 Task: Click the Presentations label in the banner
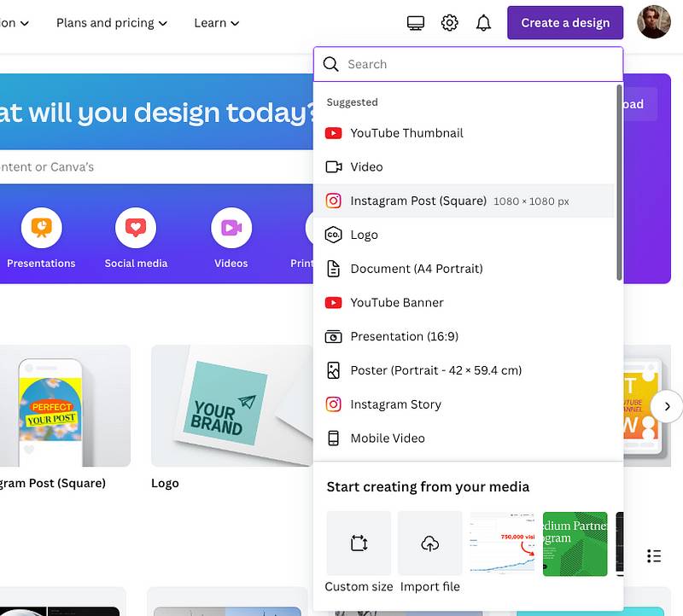coord(41,264)
